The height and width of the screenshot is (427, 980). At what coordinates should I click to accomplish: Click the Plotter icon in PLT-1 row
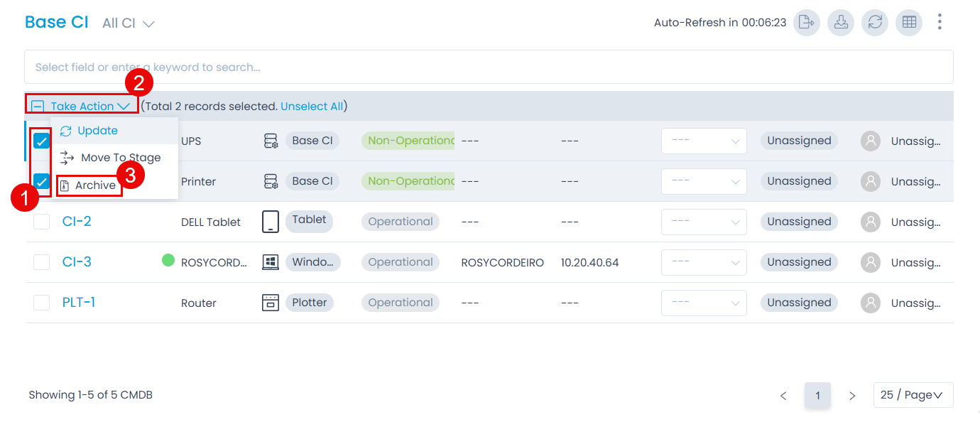click(271, 303)
